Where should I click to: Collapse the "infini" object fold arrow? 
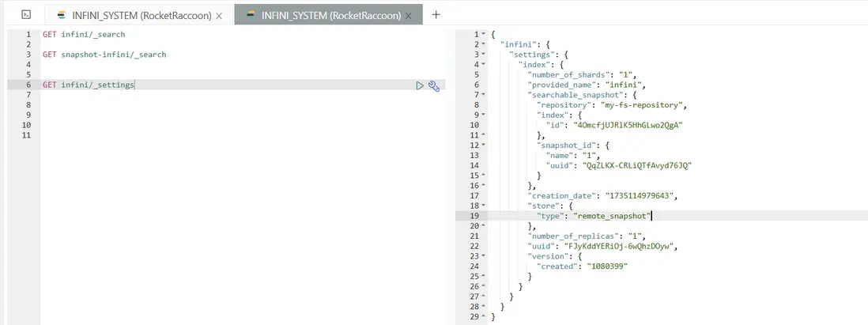click(x=484, y=44)
